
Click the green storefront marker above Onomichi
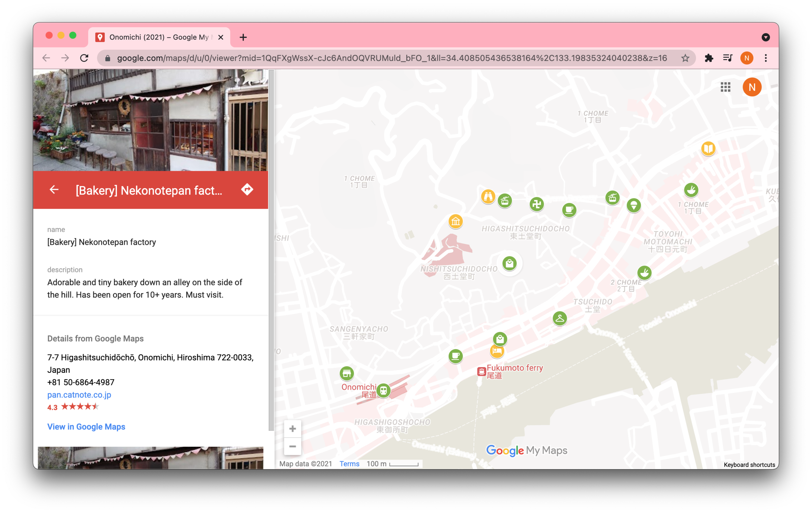[347, 373]
